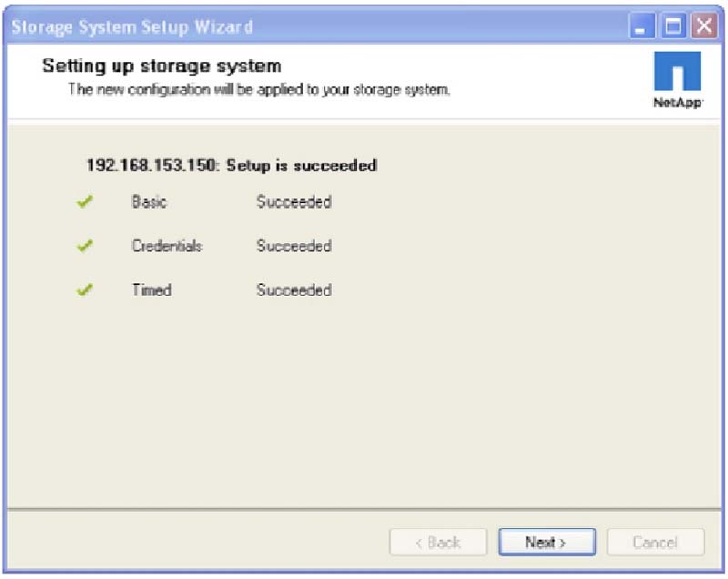The width and height of the screenshot is (728, 579).
Task: Select the 192.168.153.150 setup status line
Action: (x=231, y=166)
